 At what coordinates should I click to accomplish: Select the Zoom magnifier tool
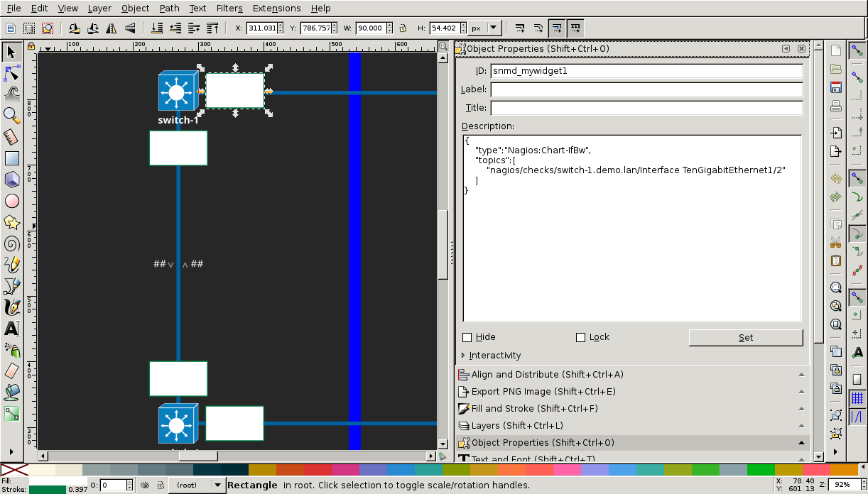pos(11,114)
